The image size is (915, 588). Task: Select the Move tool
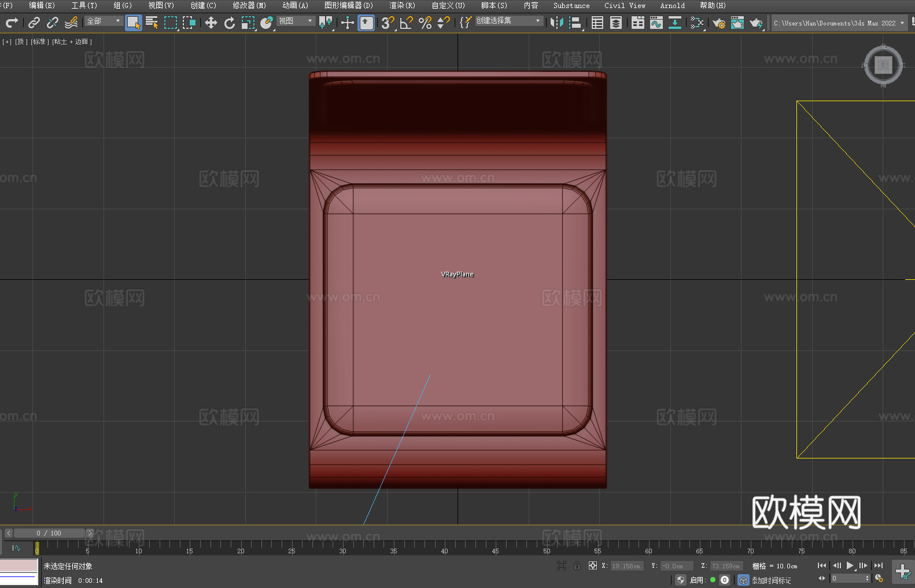211,23
